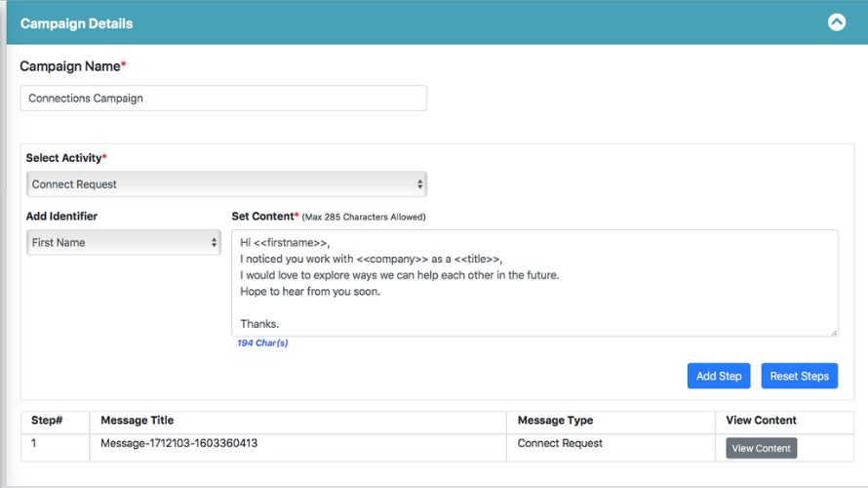Collapse the Campaign Details panel chevron
868x488 pixels.
pyautogui.click(x=836, y=22)
